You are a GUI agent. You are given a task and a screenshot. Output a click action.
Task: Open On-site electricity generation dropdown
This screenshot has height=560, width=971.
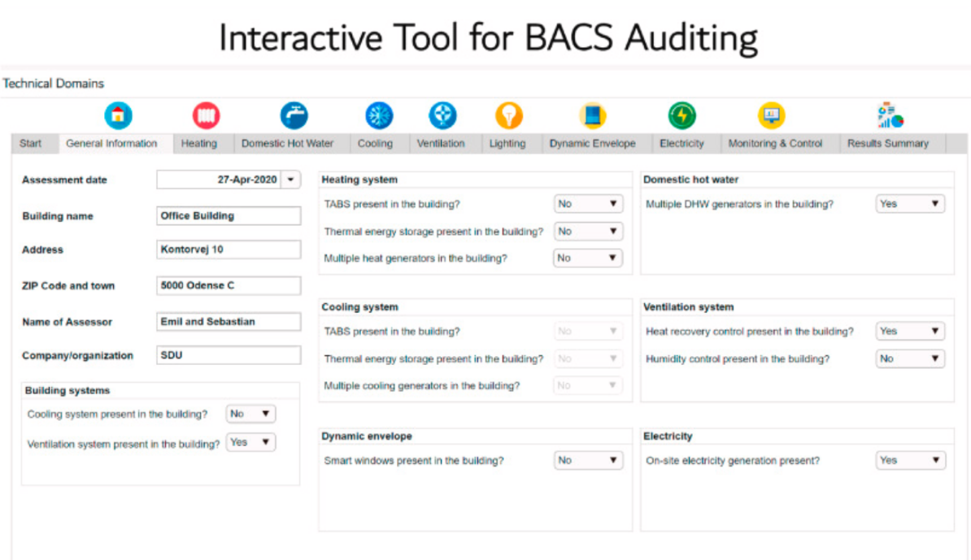(x=910, y=460)
